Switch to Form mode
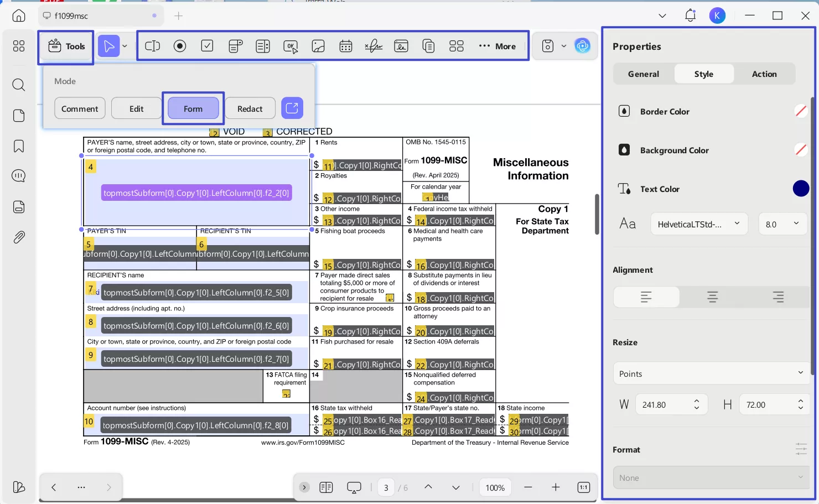The height and width of the screenshot is (504, 819). (x=193, y=108)
